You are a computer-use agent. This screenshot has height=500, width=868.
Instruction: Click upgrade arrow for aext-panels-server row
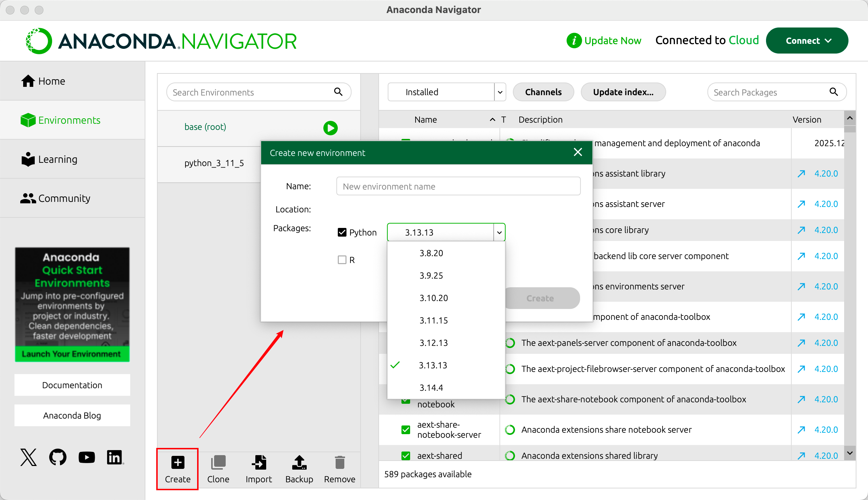(801, 343)
